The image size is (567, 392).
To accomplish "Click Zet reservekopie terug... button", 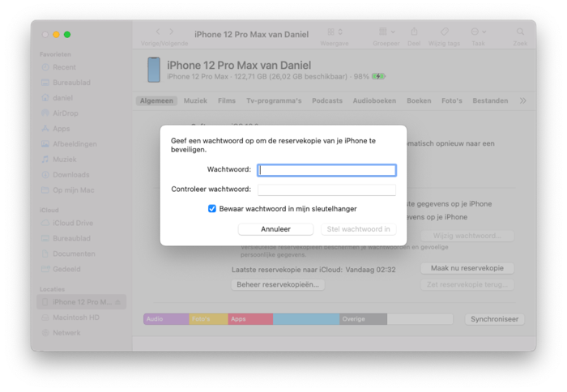I will click(x=467, y=284).
